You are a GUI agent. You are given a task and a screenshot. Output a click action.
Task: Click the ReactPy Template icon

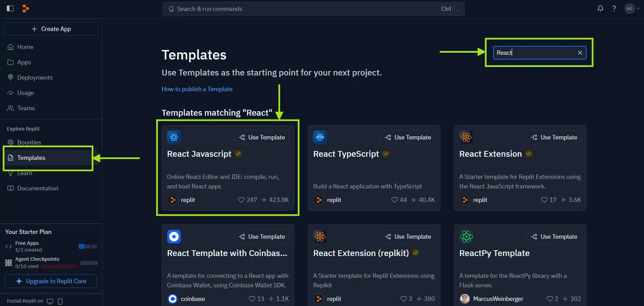click(x=466, y=237)
